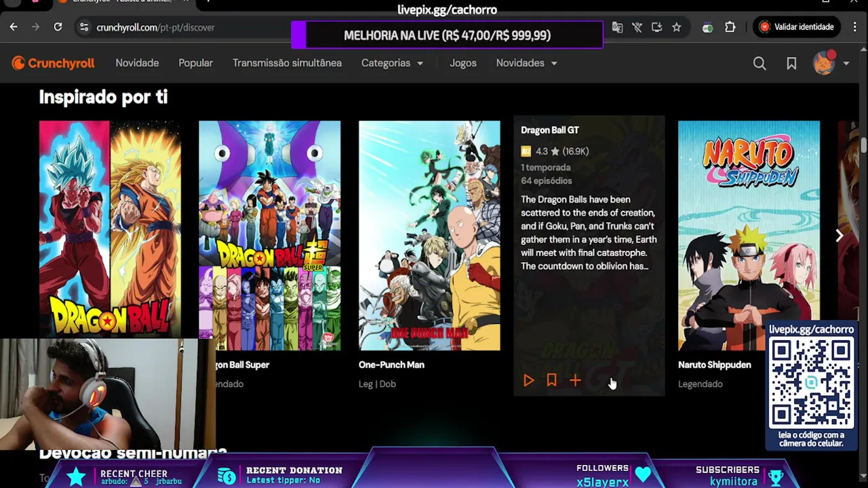The width and height of the screenshot is (868, 488).
Task: Open the Dragon Ball Super poster
Action: (269, 235)
